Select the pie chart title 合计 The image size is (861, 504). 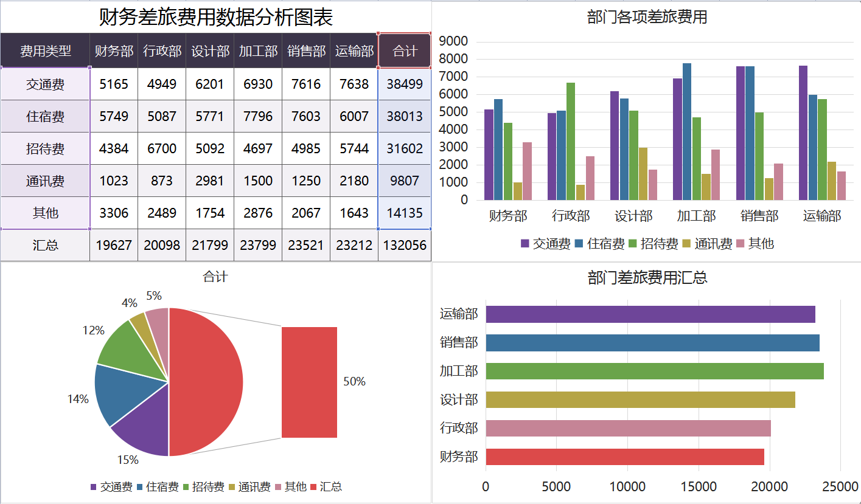point(215,277)
